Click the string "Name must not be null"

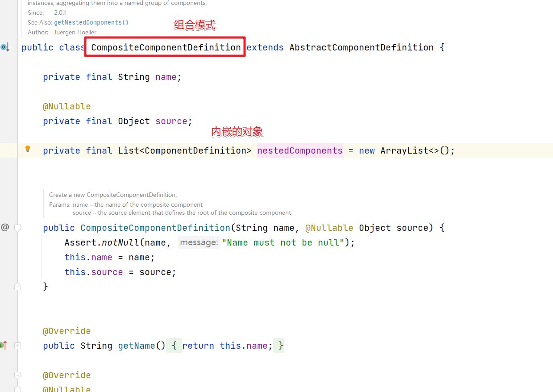click(x=283, y=242)
